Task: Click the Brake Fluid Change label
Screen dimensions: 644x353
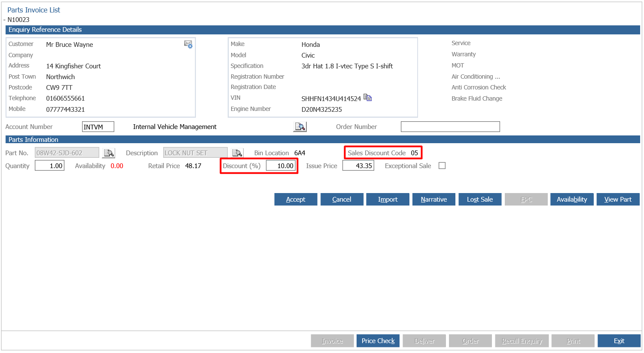Action: [x=477, y=98]
